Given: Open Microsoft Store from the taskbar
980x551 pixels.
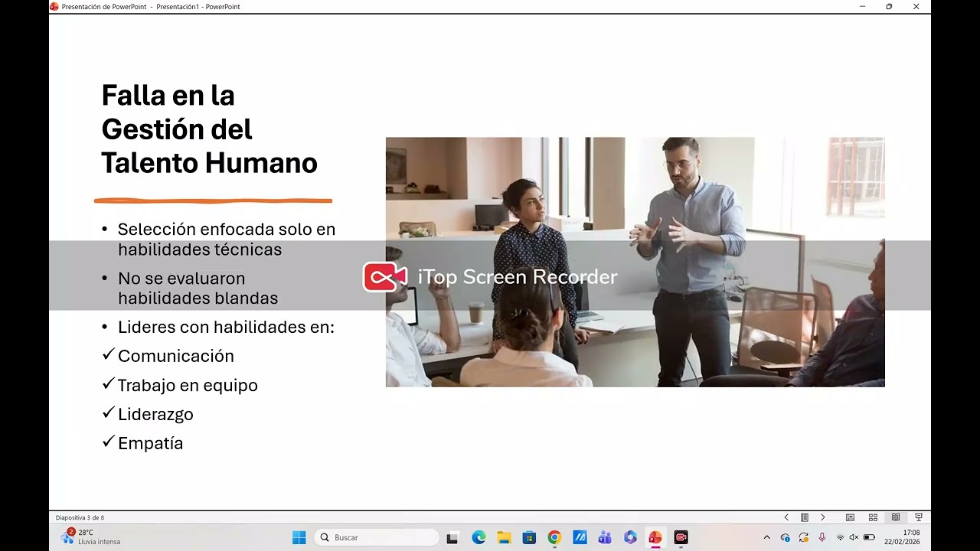Looking at the screenshot, I should pos(529,537).
